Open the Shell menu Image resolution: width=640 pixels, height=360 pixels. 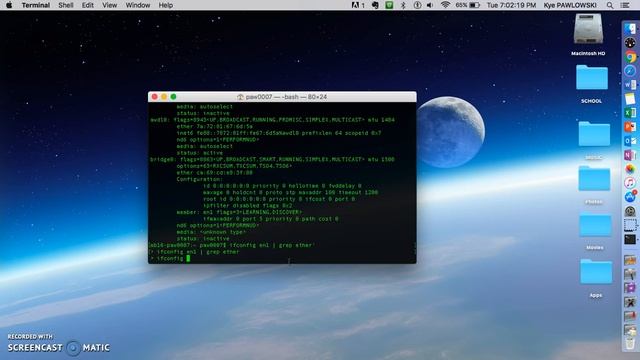66,5
